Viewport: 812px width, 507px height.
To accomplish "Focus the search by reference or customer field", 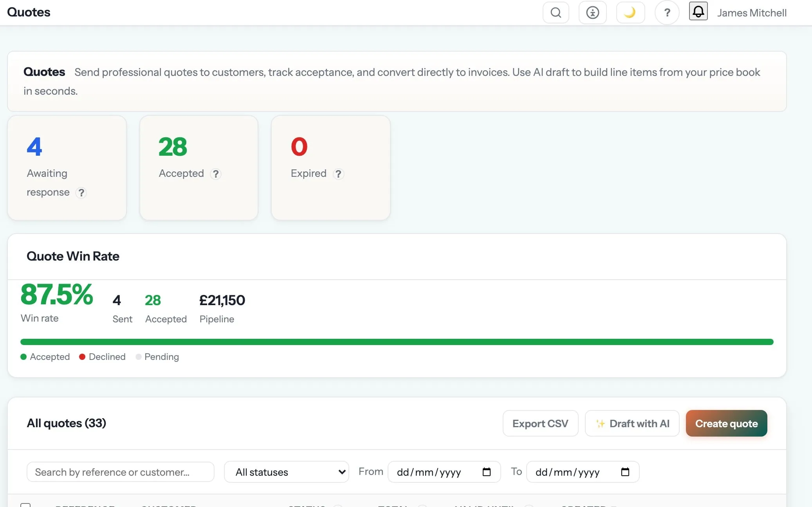I will click(121, 472).
